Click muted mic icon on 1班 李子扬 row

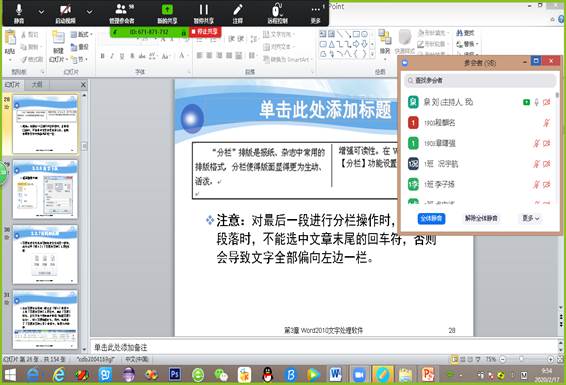pos(536,185)
